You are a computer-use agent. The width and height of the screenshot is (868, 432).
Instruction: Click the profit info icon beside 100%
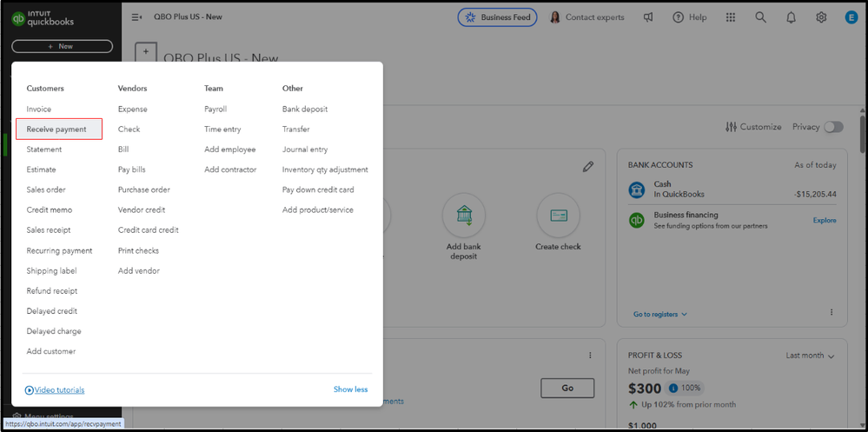click(x=673, y=388)
